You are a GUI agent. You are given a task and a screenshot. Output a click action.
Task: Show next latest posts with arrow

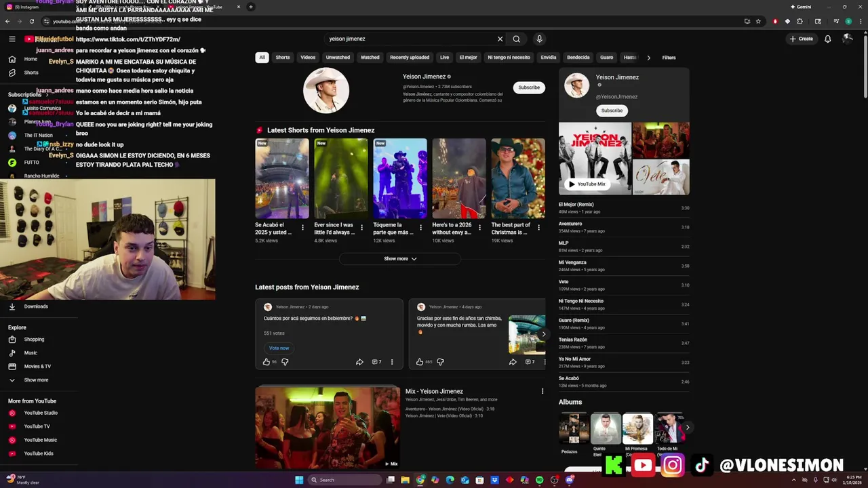[x=543, y=334]
